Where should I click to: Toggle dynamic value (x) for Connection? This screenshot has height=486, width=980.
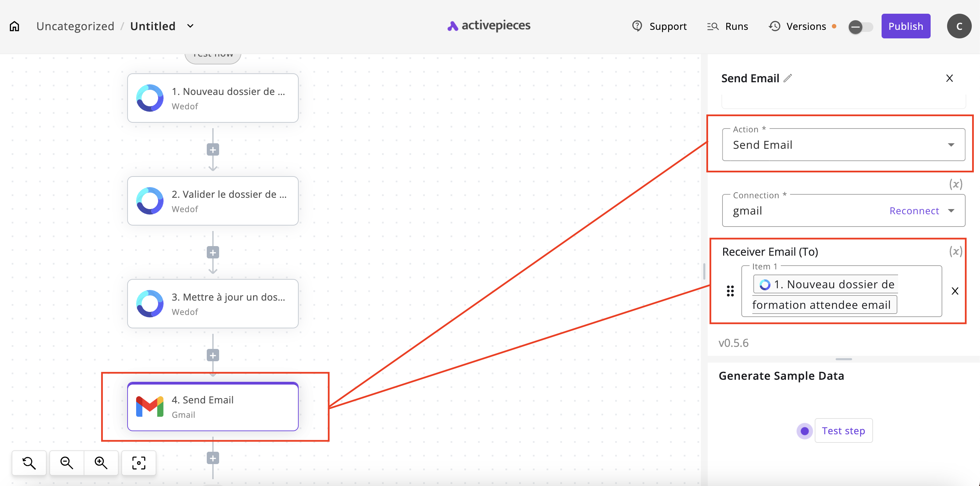click(x=955, y=184)
